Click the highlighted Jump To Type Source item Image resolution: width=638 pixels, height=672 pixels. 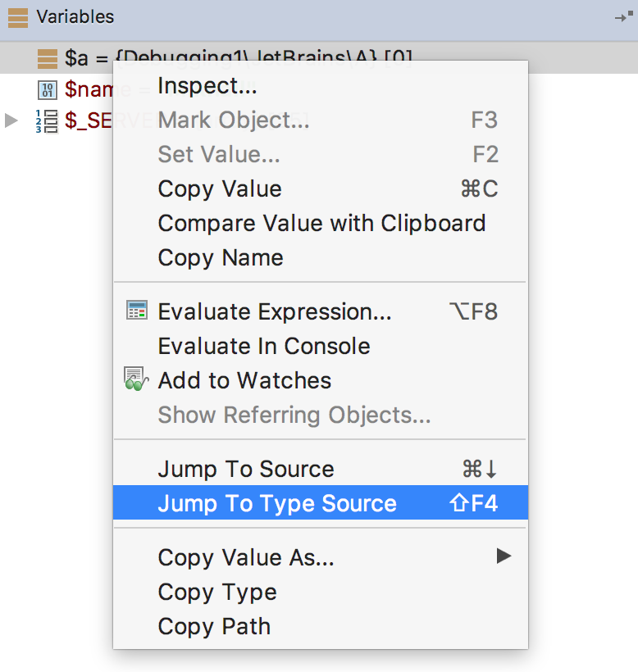point(321,502)
